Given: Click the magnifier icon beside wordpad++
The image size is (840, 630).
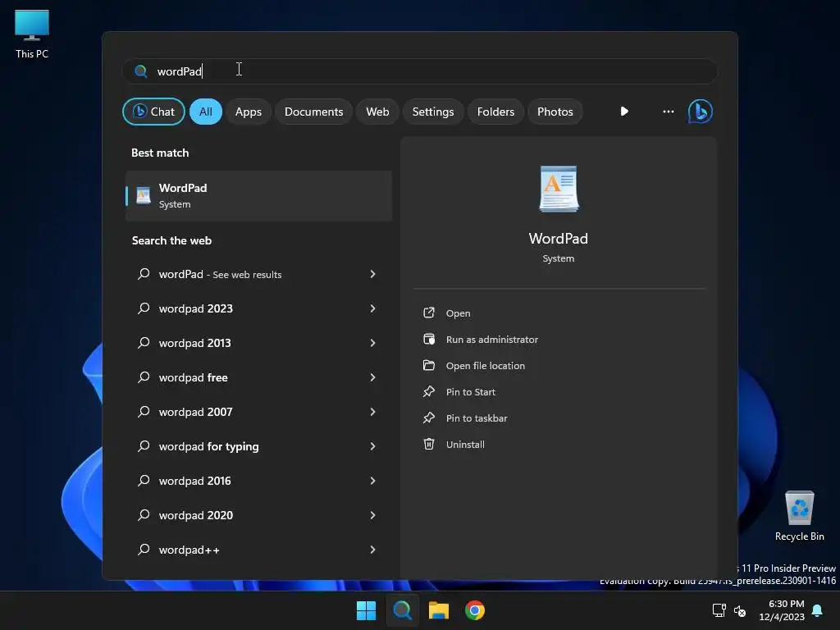Looking at the screenshot, I should pyautogui.click(x=144, y=549).
